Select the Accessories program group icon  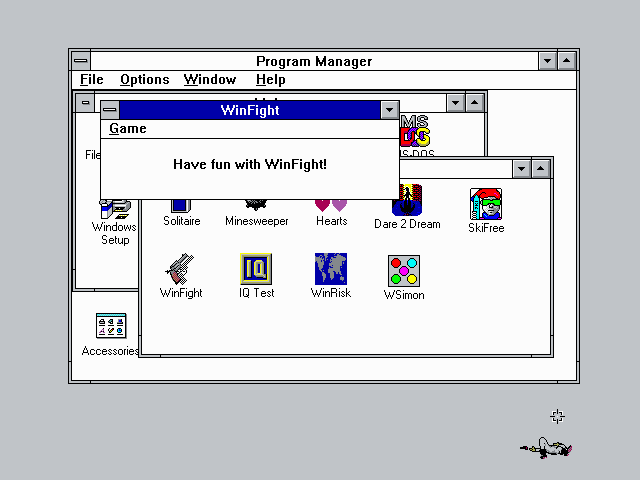coord(111,326)
